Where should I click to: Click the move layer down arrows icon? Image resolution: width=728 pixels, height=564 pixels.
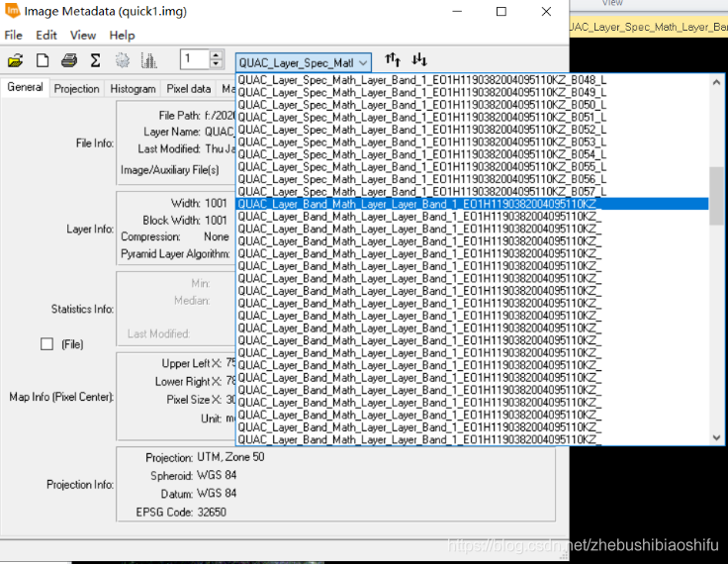pos(419,59)
